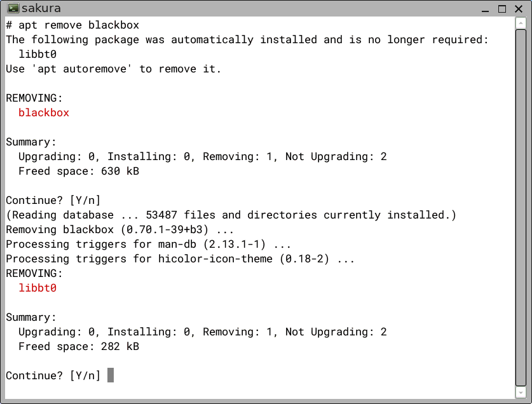Click the 'Freed space: 282 kB' line

(x=79, y=346)
